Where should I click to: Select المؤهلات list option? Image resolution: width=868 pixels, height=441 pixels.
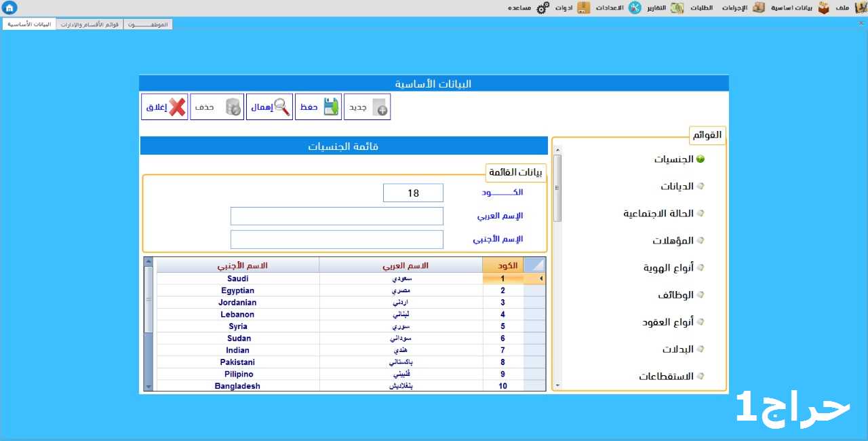[x=679, y=241]
